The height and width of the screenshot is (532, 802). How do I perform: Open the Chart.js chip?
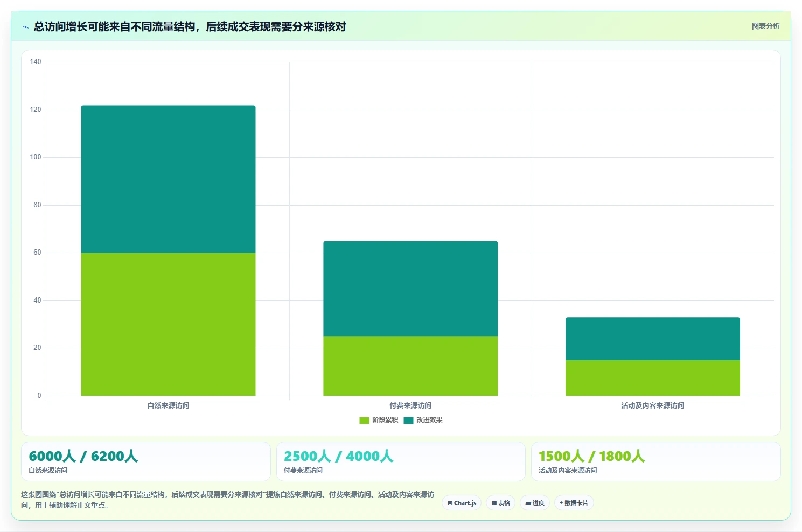click(462, 503)
